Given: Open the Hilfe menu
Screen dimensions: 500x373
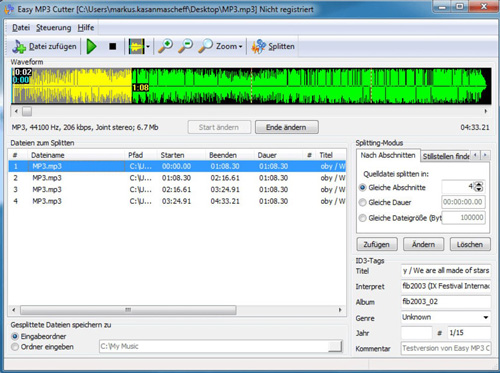Looking at the screenshot, I should click(86, 28).
